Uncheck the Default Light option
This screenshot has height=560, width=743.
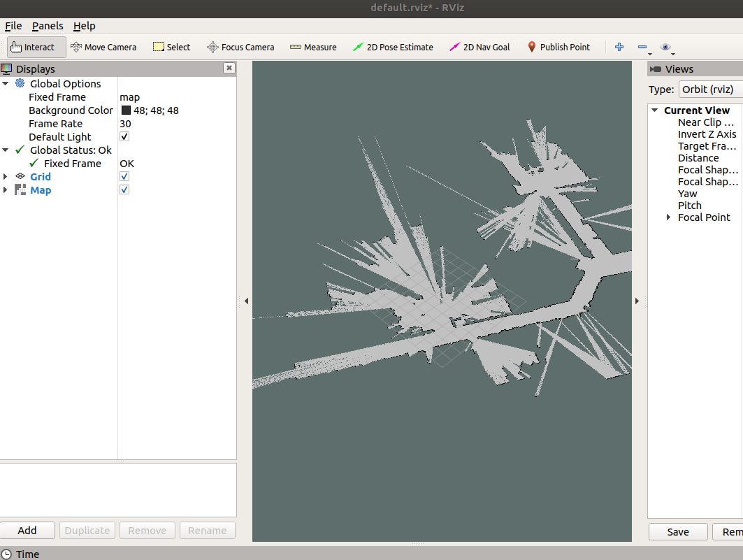click(124, 136)
